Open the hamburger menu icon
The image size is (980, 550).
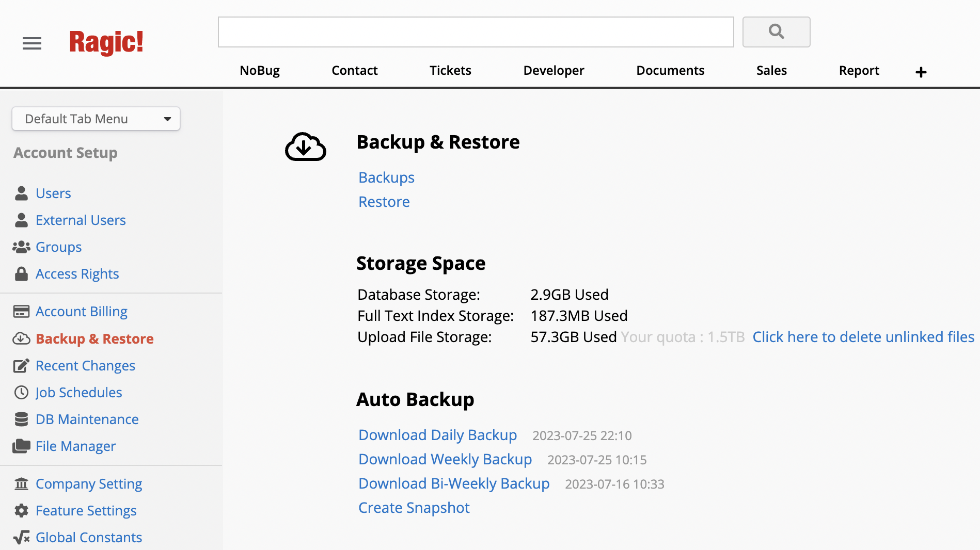[32, 43]
